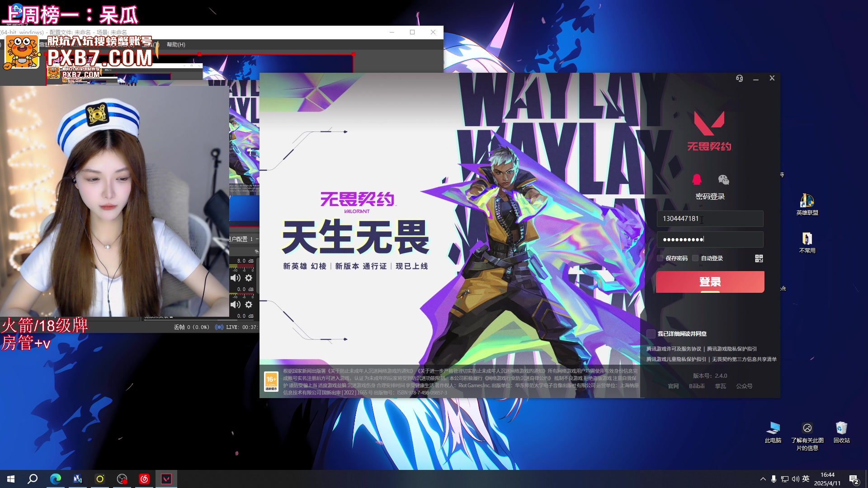
Task: Visit the 官网 official site link
Action: pyautogui.click(x=673, y=386)
